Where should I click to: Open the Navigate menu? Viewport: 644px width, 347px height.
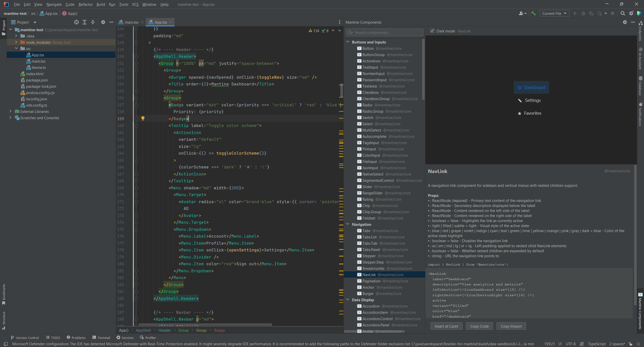(54, 4)
